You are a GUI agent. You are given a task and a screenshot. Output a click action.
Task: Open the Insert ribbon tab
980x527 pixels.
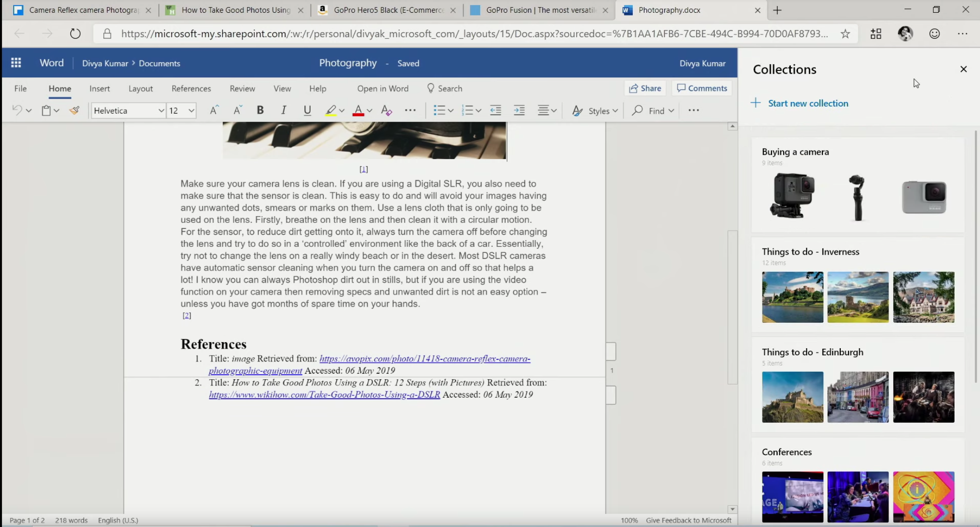pyautogui.click(x=100, y=88)
